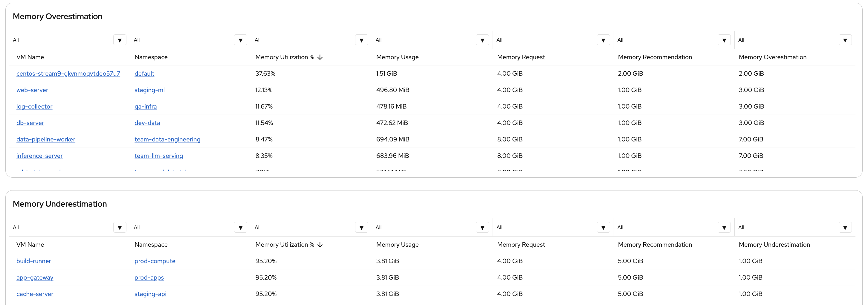Screen dimensions: 868x305
Task: Click the Memory Overestimation panel title
Action: click(58, 16)
